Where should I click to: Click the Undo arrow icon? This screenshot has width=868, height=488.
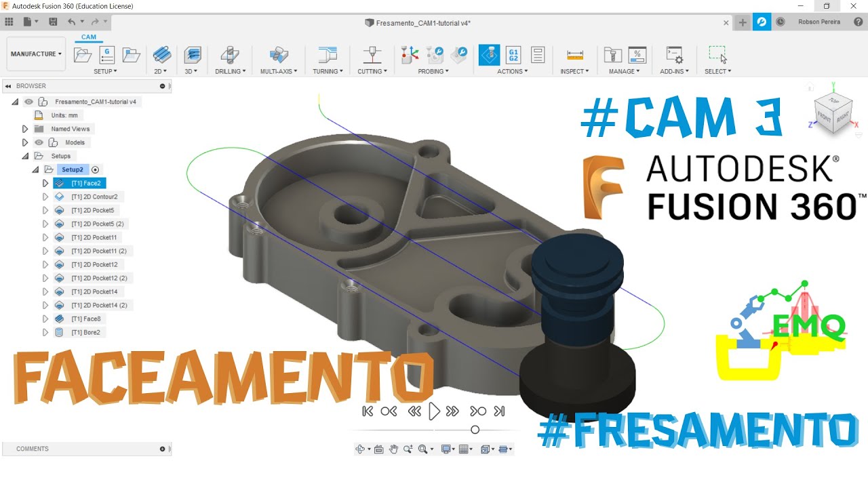(71, 22)
